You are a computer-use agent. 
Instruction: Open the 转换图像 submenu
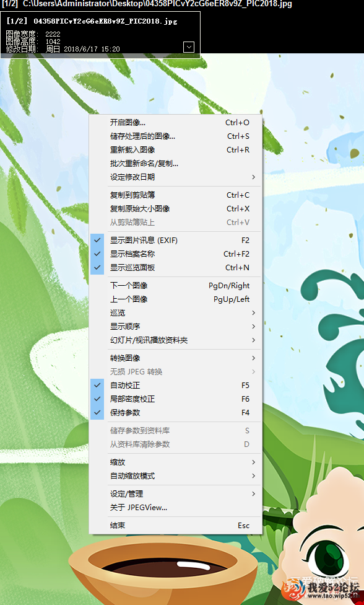click(176, 358)
